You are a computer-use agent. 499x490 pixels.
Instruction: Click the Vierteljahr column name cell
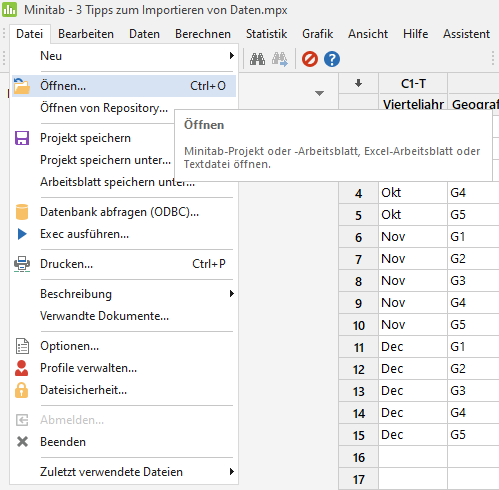pyautogui.click(x=413, y=103)
